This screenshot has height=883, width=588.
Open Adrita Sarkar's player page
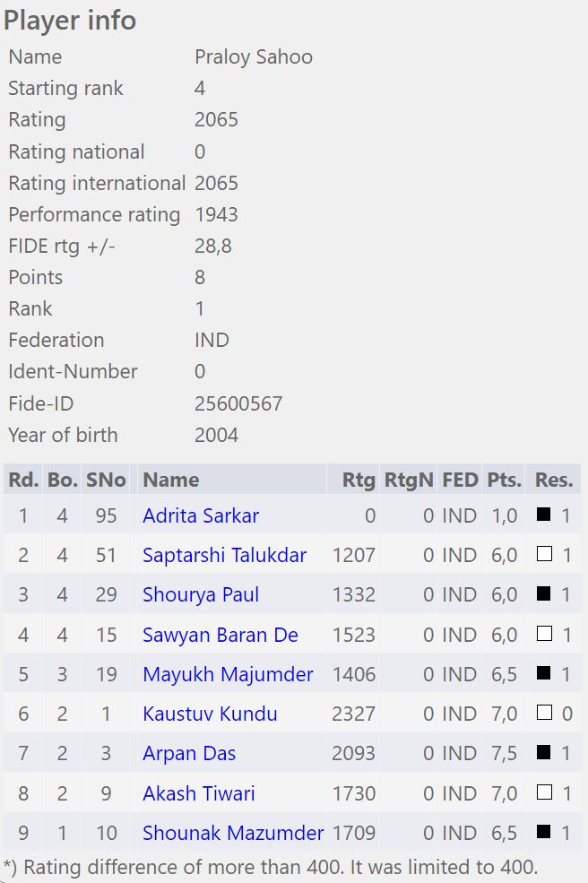click(200, 516)
